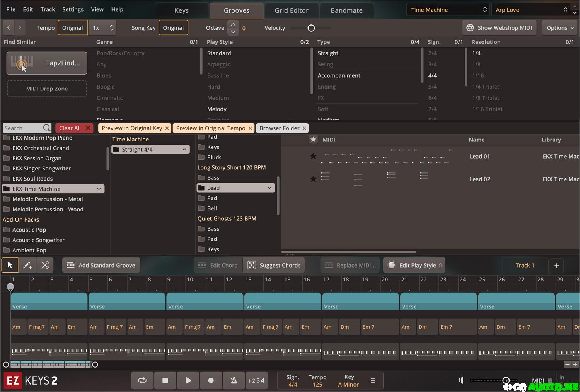
Task: Click Show Webshop MIDI button
Action: (x=499, y=28)
